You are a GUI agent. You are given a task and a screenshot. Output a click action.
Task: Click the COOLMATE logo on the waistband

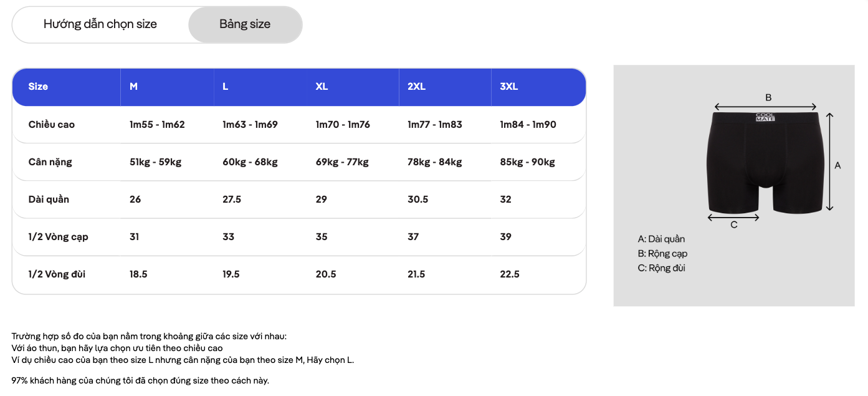point(765,117)
